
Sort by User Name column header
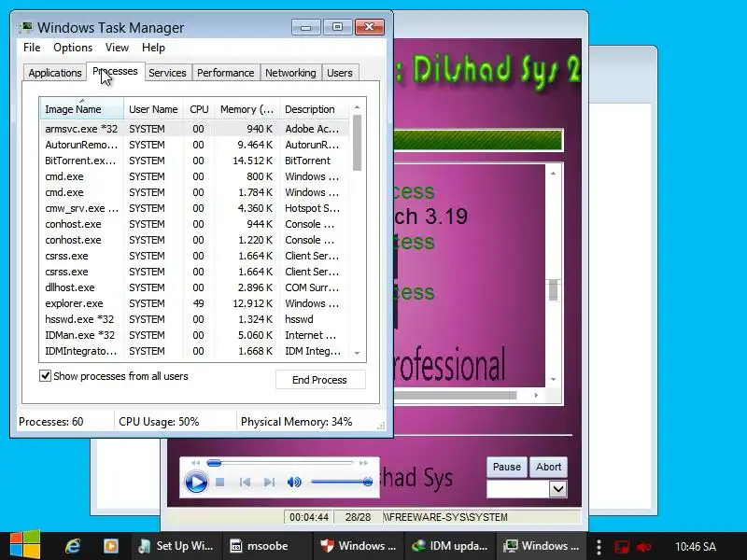tap(153, 109)
